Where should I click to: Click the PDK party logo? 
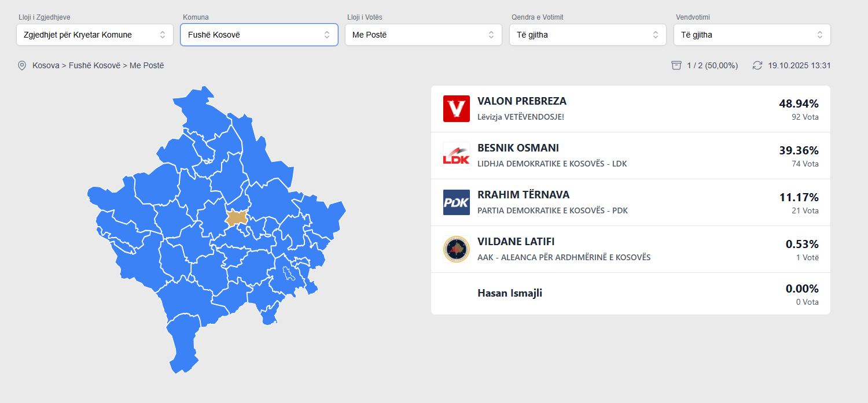456,202
